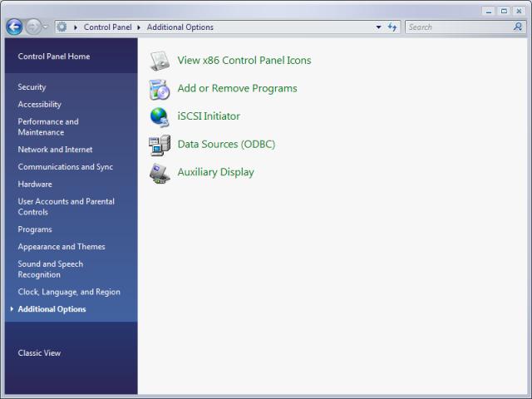Screen dimensions: 532x399
Task: Open Network and Internet category
Action: (56, 150)
